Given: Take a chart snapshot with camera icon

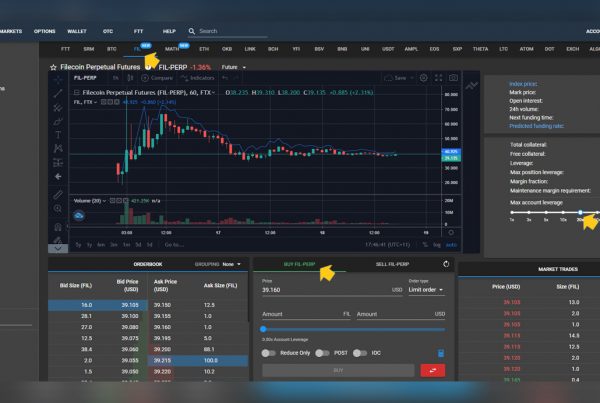Looking at the screenshot, I should click(453, 78).
